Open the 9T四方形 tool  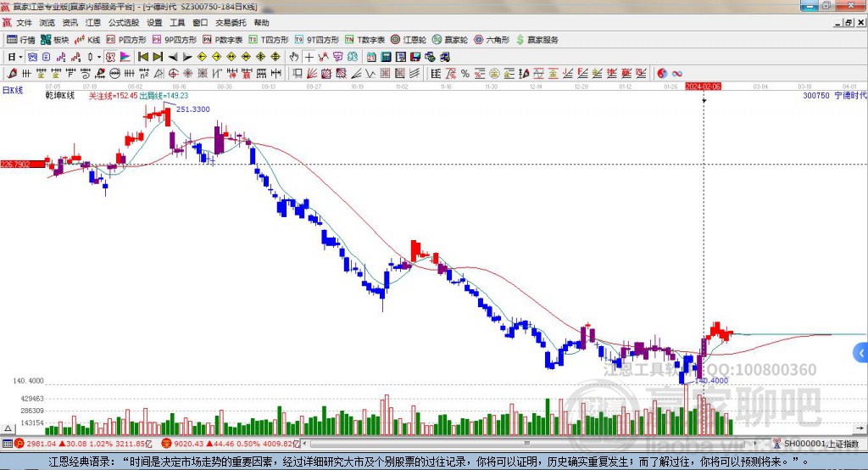[317, 40]
